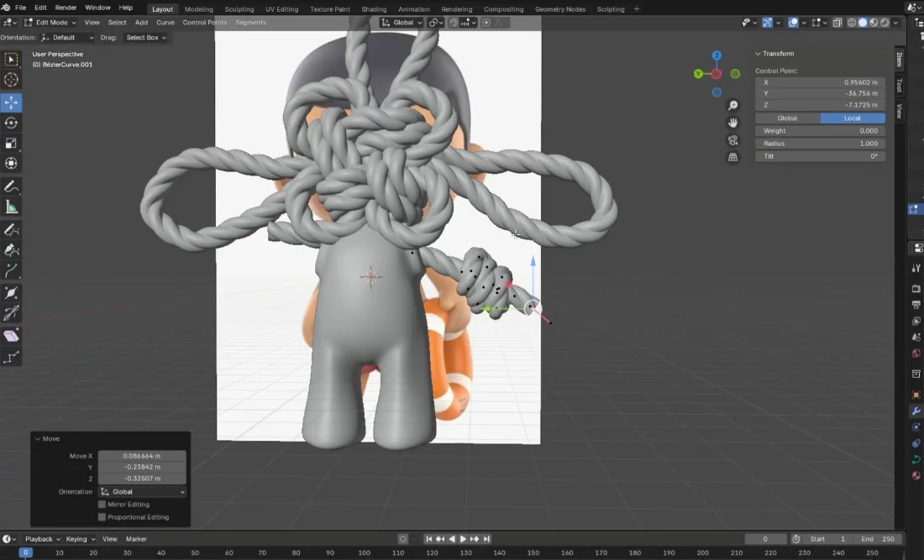Jump to the timeline start frame
Screen dimensions: 924x560
click(x=429, y=539)
